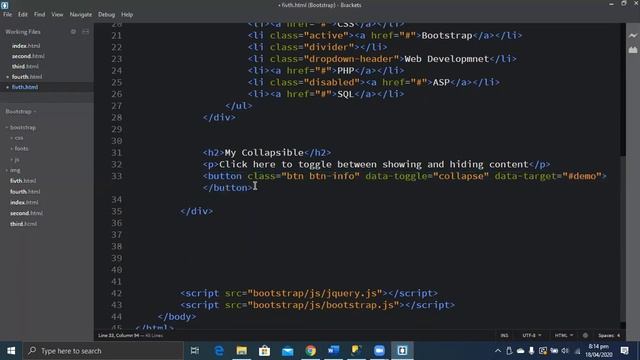Click the display projection tray icon
640x360 pixels.
542,351
